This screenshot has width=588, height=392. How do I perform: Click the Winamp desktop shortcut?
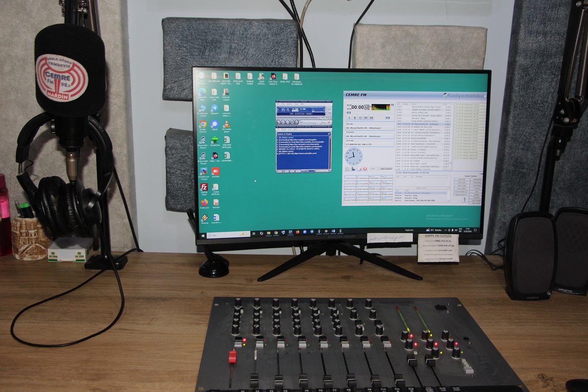point(204,218)
